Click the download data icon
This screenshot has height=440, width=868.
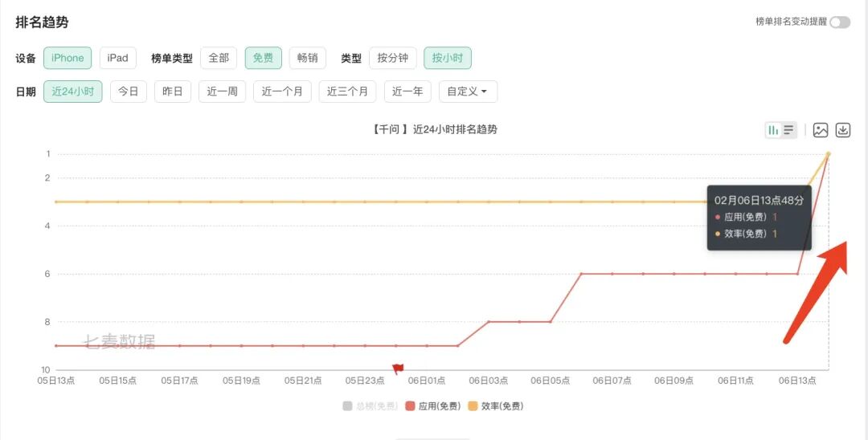click(843, 130)
